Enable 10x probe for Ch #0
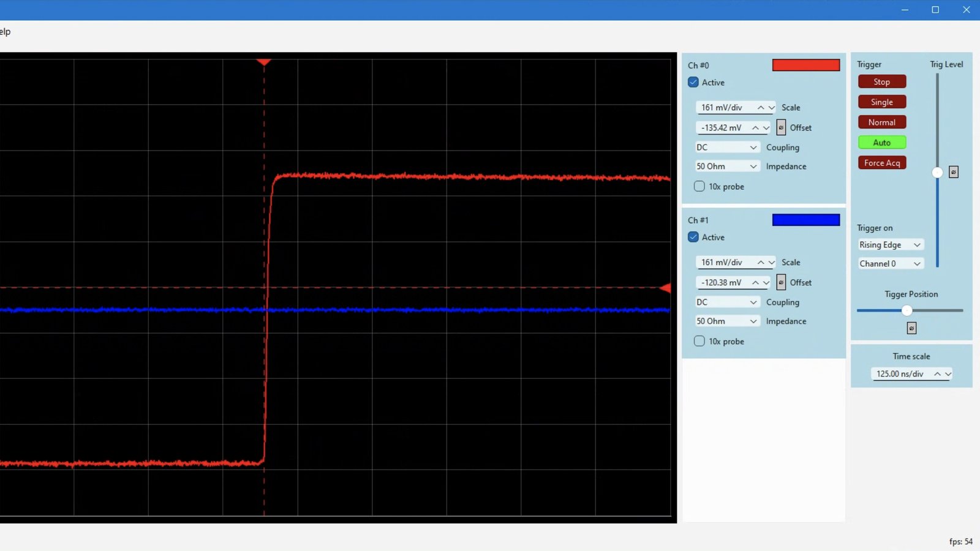 [x=699, y=186]
